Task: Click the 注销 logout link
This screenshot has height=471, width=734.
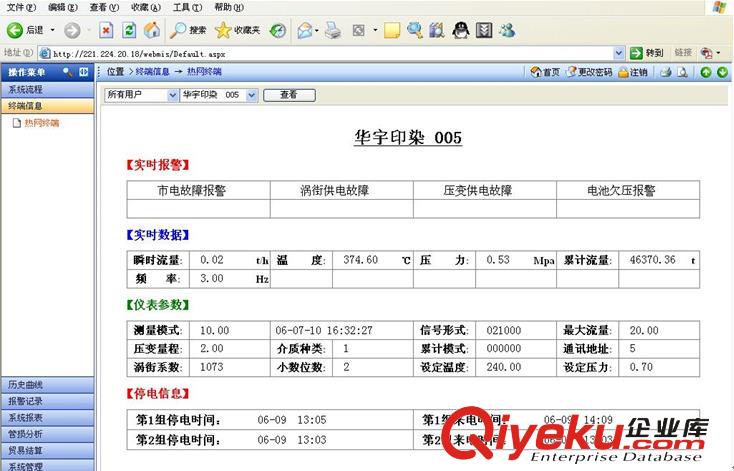Action: (633, 72)
